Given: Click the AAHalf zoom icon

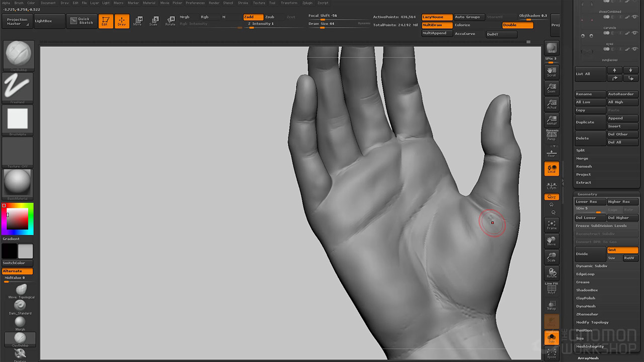Looking at the screenshot, I should click(551, 120).
